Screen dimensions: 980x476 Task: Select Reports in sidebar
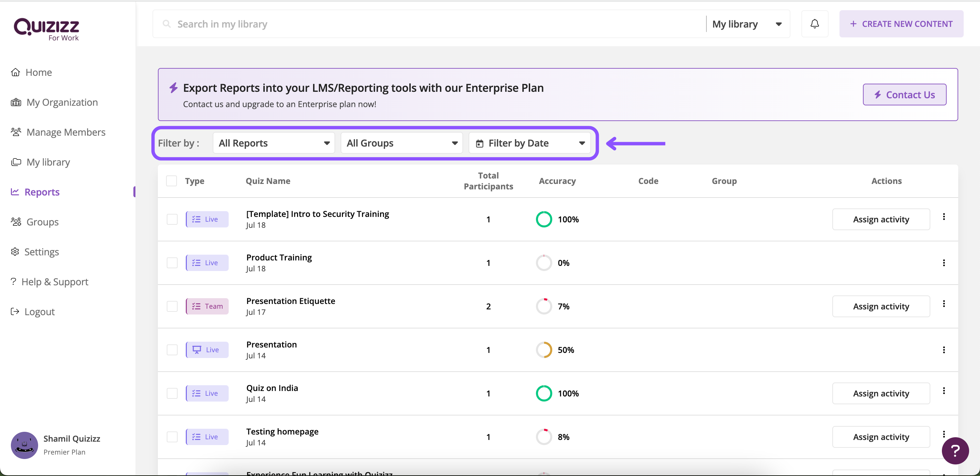(x=42, y=192)
